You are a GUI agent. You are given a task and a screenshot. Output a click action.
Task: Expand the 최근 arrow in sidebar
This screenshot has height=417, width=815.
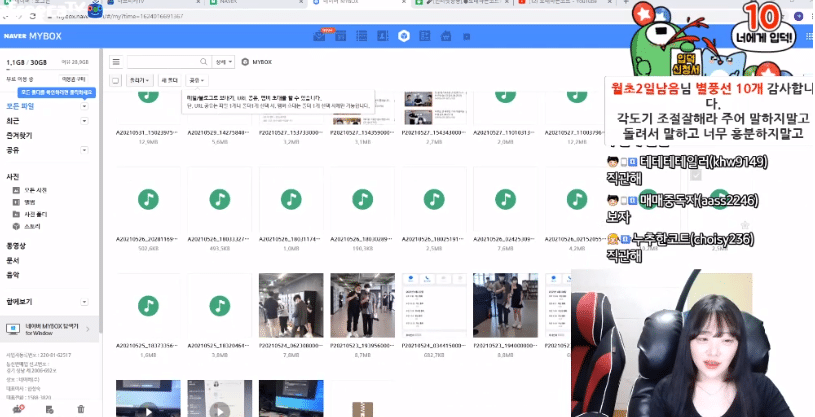[84, 121]
